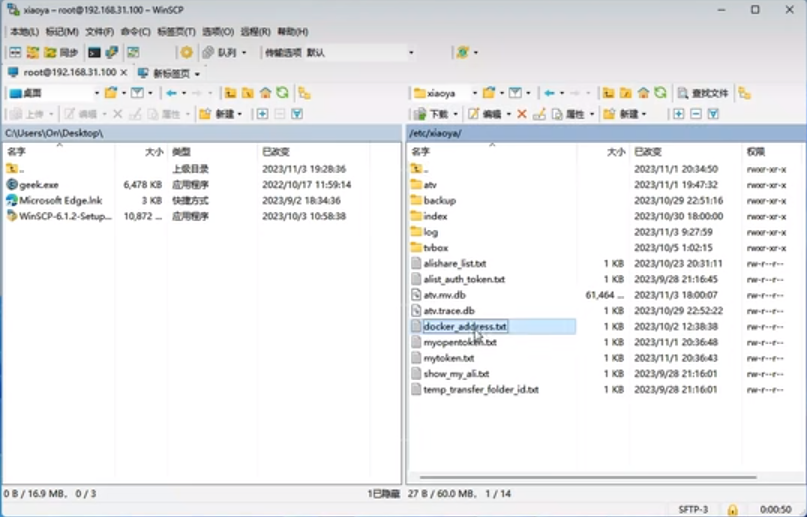This screenshot has height=517, width=807.
Task: Open the console terminal icon in top toolbar
Action: [x=94, y=52]
